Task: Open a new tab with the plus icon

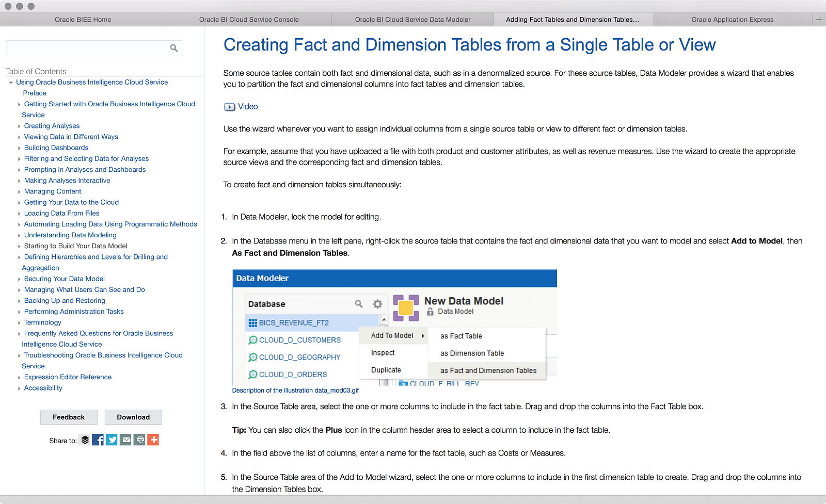Action: (819, 20)
